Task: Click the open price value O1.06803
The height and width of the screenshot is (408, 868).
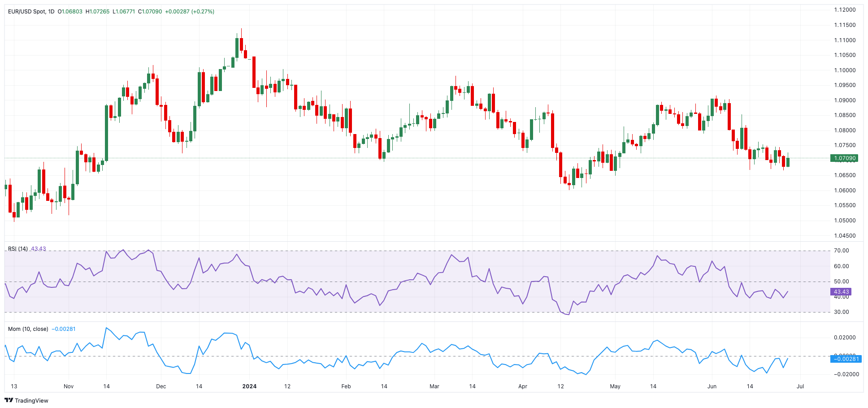Action: pos(70,11)
